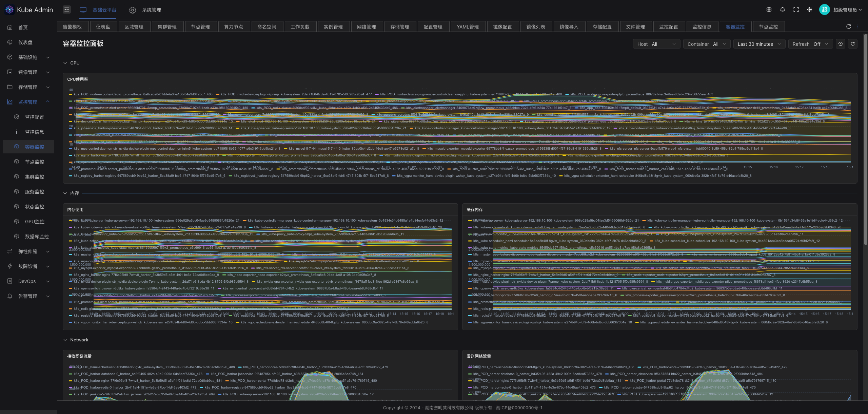Click the Kube Admin logo icon
868x414 pixels.
tap(9, 10)
